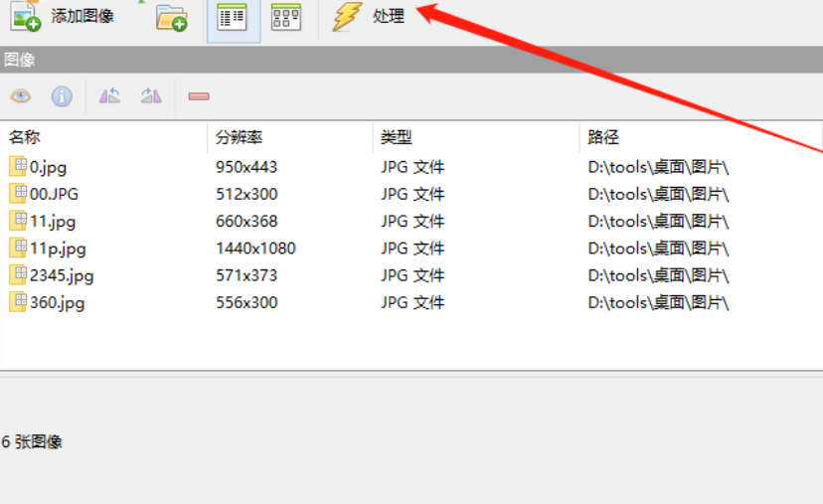Select the file 11p.jpg
Viewport: 823px width, 504px height.
[58, 249]
